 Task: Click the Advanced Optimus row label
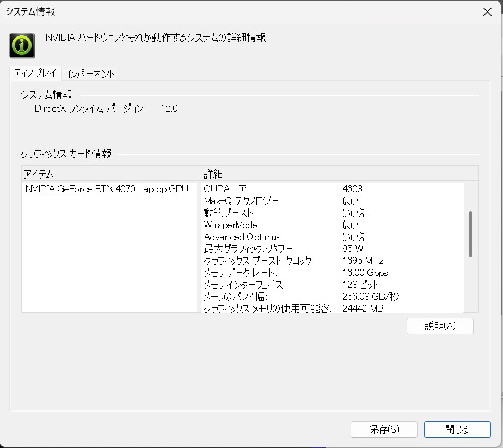click(242, 237)
